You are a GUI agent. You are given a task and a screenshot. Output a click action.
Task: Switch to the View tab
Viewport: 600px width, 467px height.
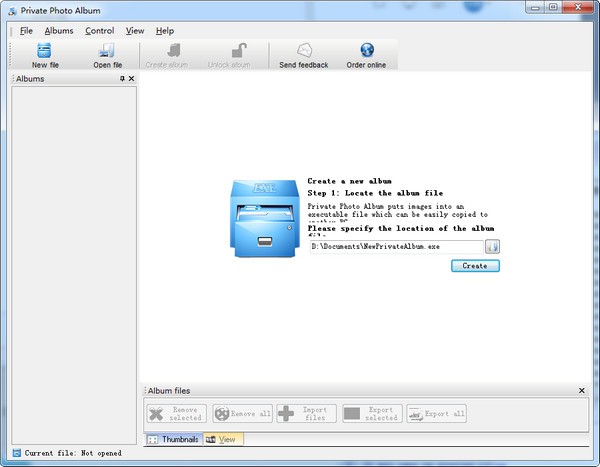[224, 439]
